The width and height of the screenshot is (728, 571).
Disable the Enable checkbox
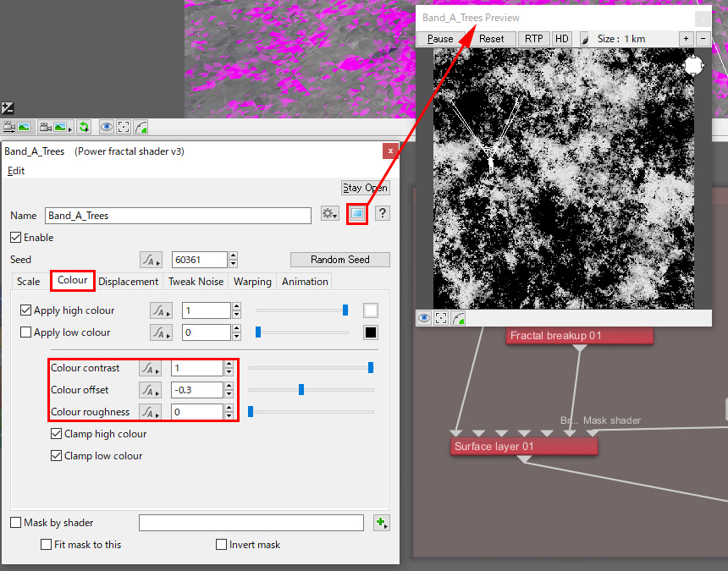(16, 238)
